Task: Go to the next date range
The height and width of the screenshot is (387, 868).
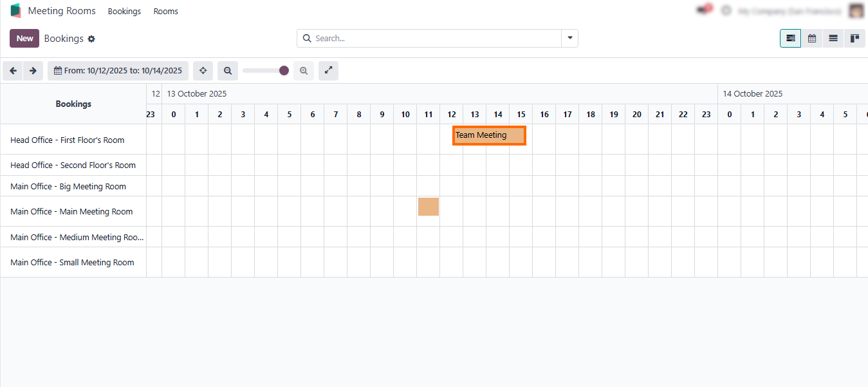Action: coord(33,71)
